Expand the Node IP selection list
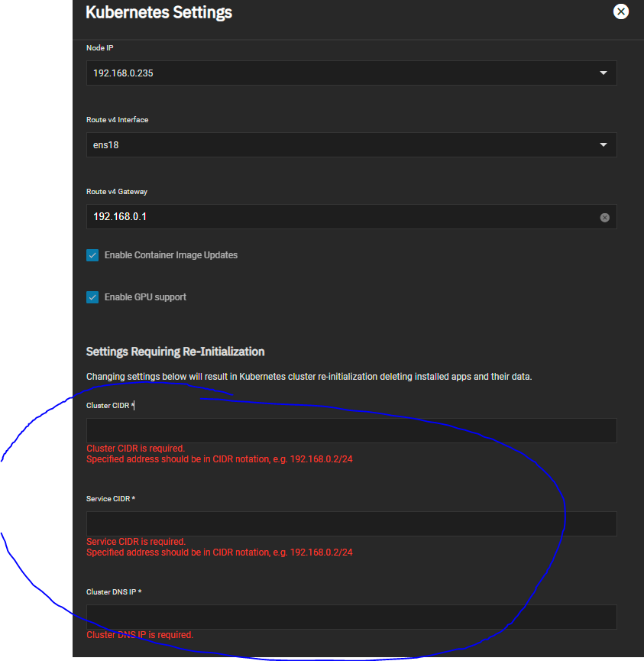The width and height of the screenshot is (644, 661). (604, 73)
